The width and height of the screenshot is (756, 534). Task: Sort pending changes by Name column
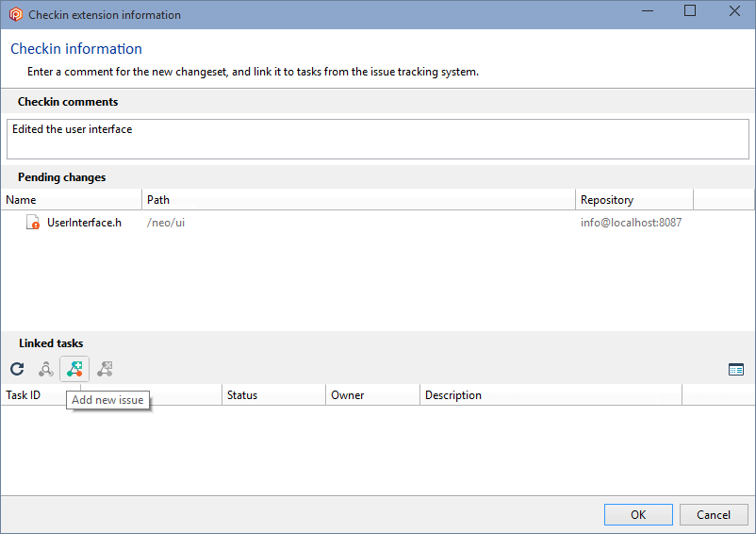pos(72,200)
